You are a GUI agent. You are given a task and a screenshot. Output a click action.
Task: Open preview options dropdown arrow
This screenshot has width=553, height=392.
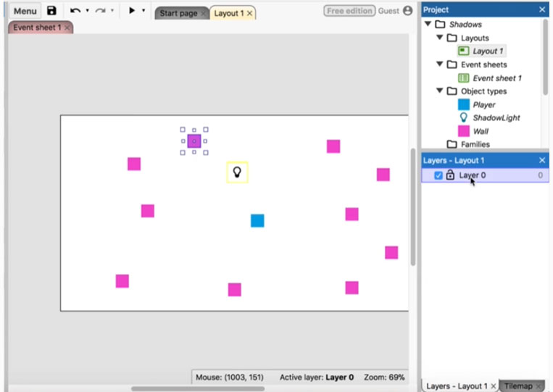pyautogui.click(x=144, y=11)
